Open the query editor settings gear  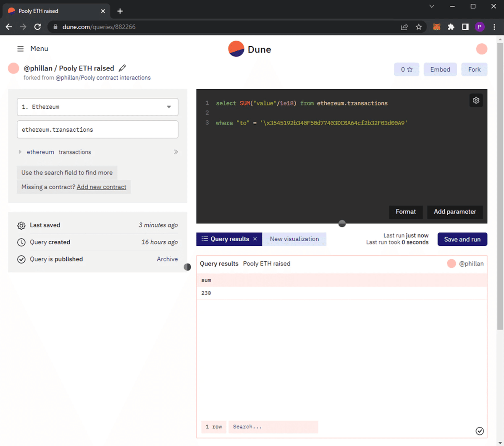click(x=476, y=100)
